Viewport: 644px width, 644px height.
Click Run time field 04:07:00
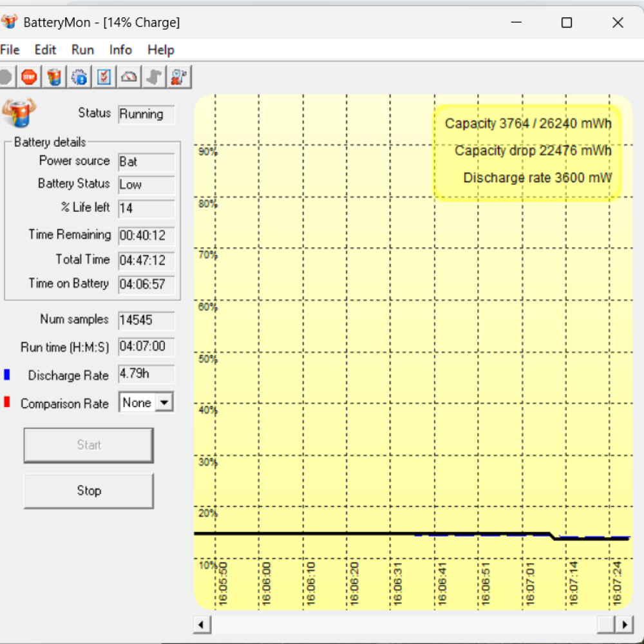146,346
